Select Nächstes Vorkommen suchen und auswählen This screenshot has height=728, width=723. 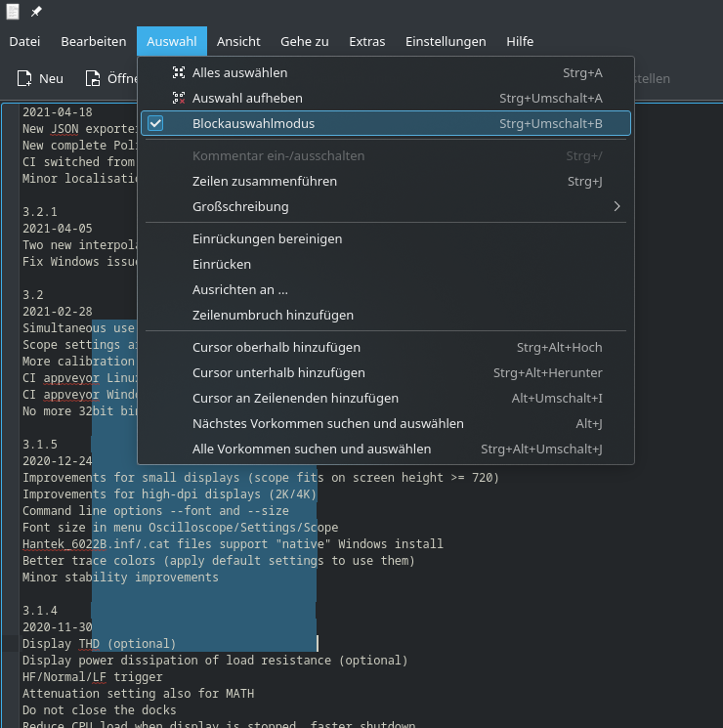(386, 423)
